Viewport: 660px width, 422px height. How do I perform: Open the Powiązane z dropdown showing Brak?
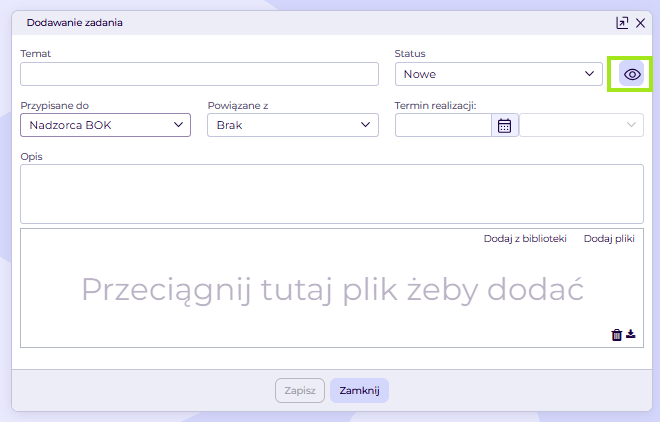coord(293,125)
